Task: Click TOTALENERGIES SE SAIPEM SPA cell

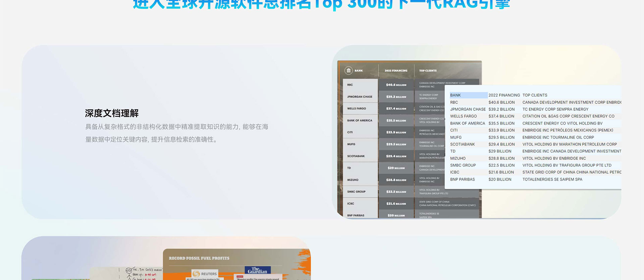Action: pos(552,179)
